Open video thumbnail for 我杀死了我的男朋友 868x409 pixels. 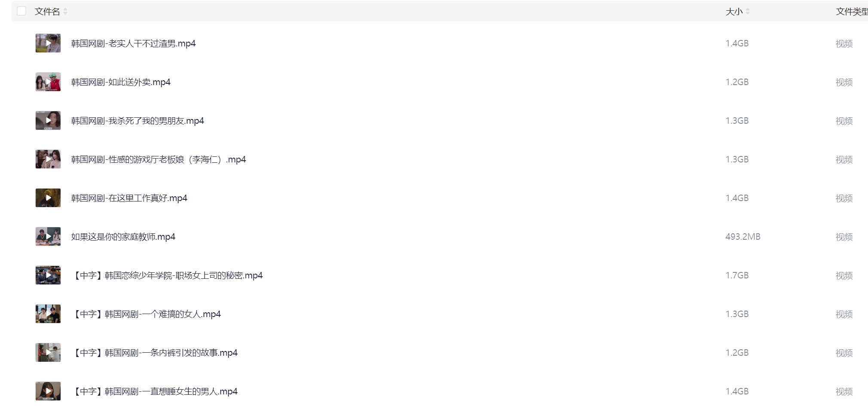(x=48, y=121)
